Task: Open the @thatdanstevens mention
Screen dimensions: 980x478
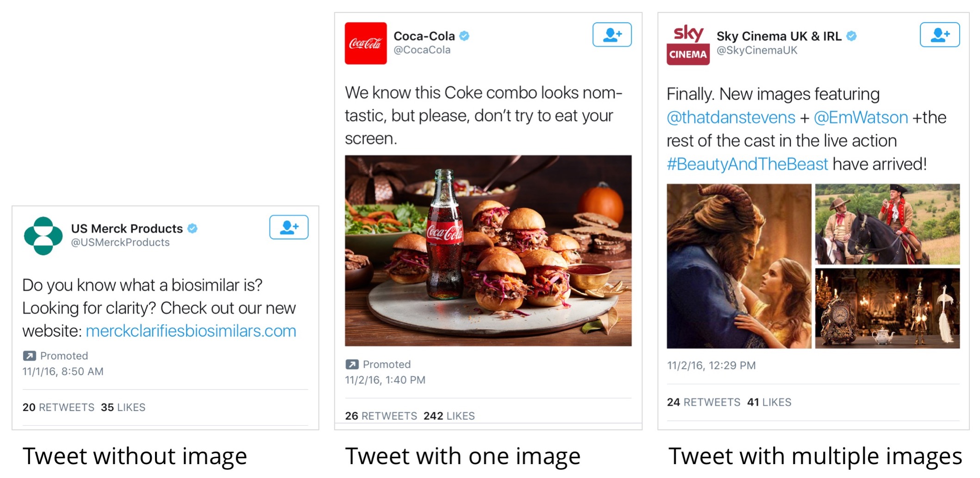Action: tap(730, 118)
